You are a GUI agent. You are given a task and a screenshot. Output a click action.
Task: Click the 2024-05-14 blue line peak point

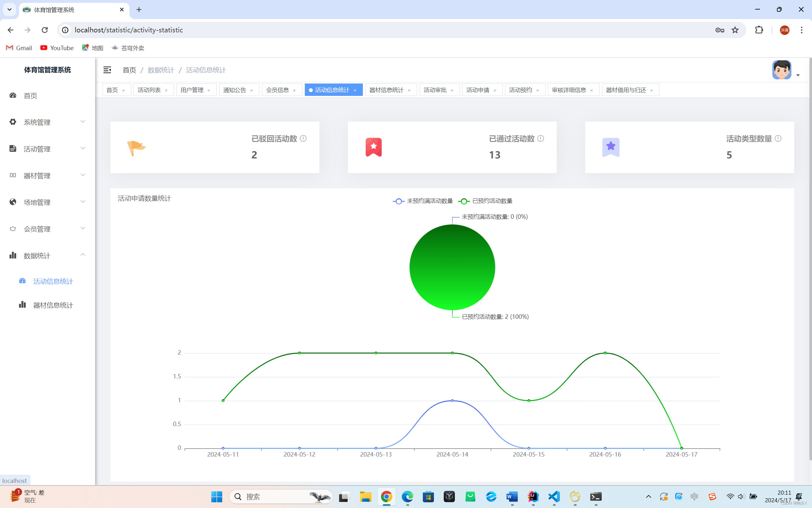[x=452, y=400]
